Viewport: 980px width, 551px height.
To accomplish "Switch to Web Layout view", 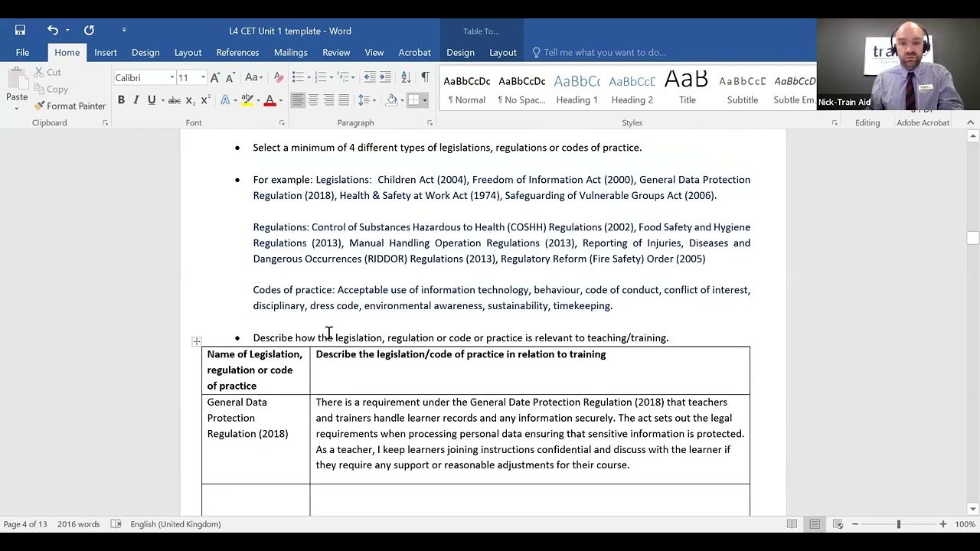I will pyautogui.click(x=838, y=524).
